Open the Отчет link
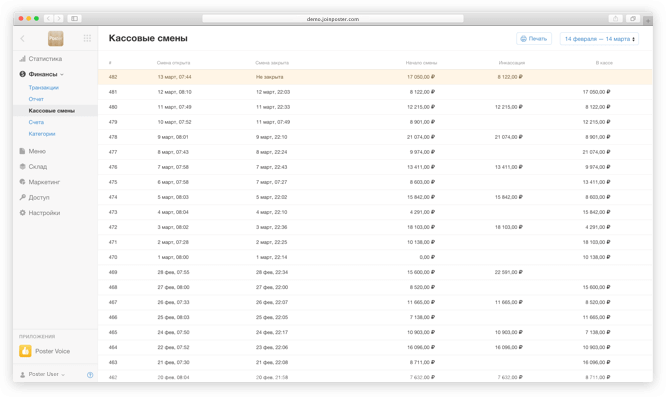 36,99
